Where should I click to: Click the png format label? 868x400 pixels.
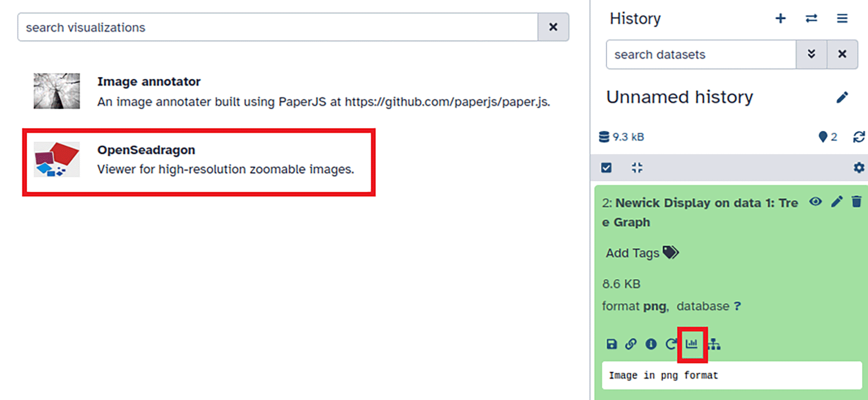coord(655,306)
